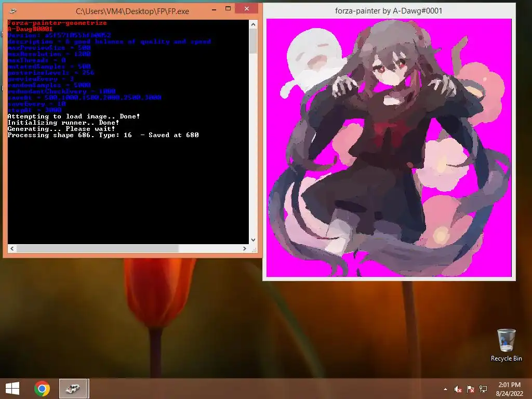Click the red 'A-Dawg#0001' console line
This screenshot has height=399, width=532.
(30, 29)
